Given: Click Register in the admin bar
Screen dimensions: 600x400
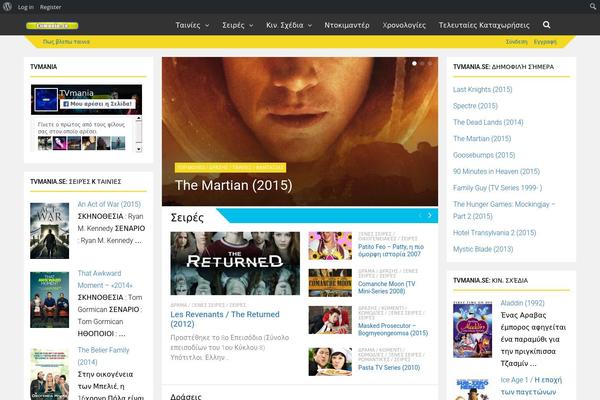Looking at the screenshot, I should coord(51,7).
